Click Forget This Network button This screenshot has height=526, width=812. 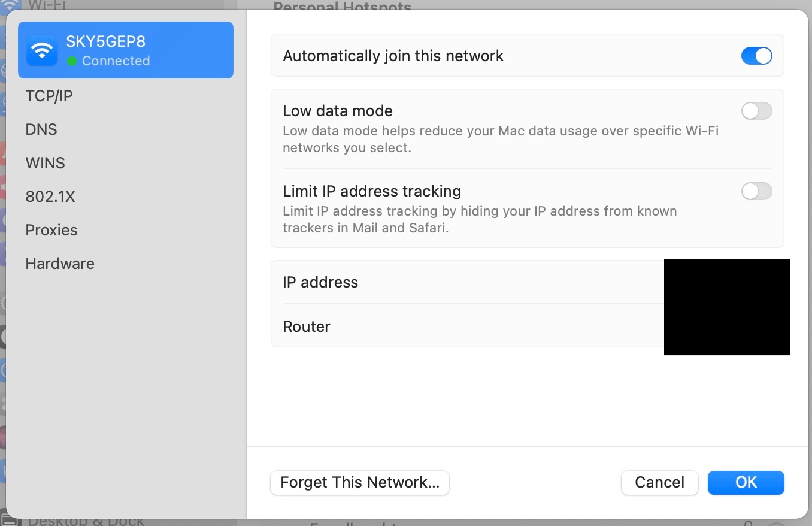[x=360, y=482]
